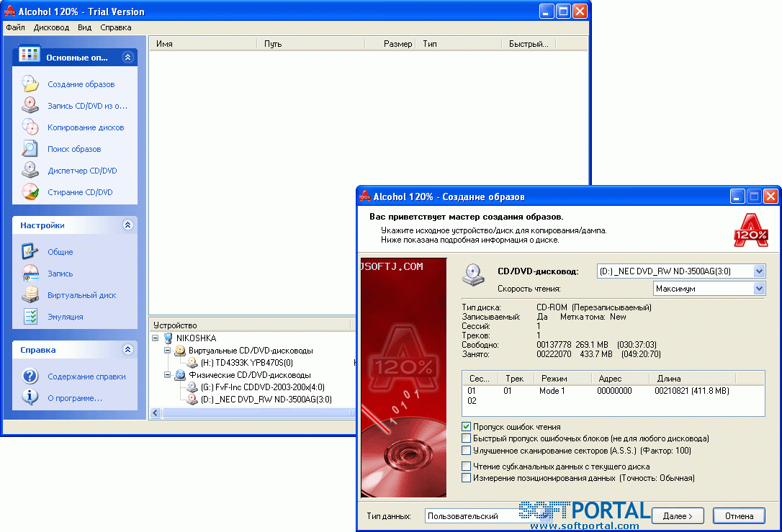Screen dimensions: 782x532
Task: Click the Alcohol icon in wizard title bar
Action: pyautogui.click(x=365, y=197)
